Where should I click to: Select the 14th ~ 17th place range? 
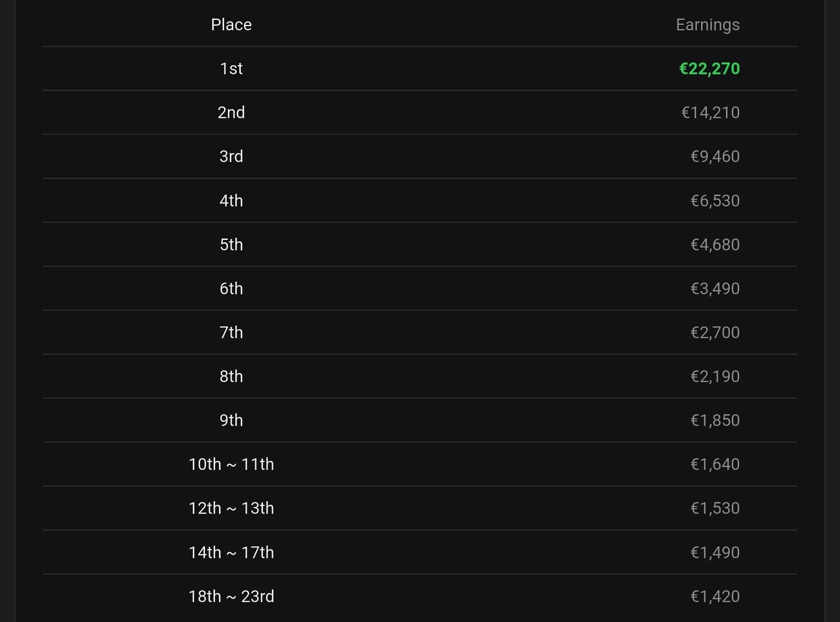(231, 552)
